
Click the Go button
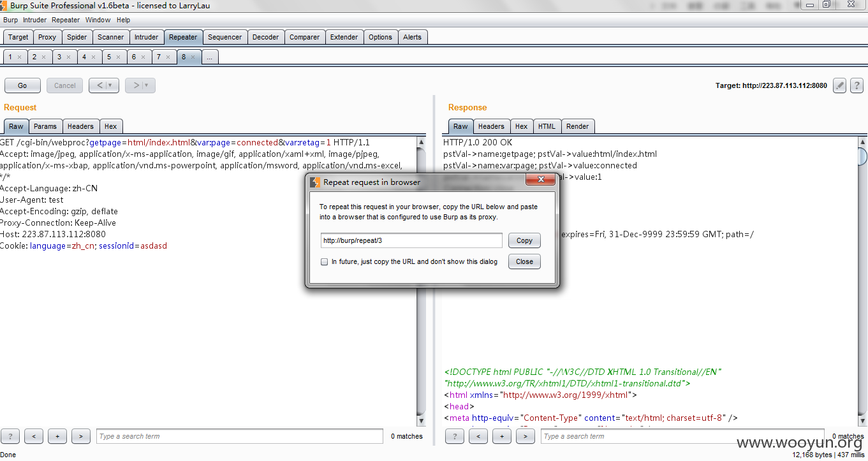pos(22,85)
